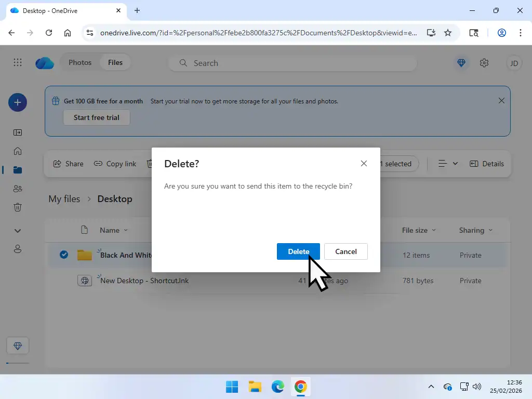Viewport: 532px width, 399px height.
Task: Click the OneDrive cloud logo
Action: click(x=45, y=62)
